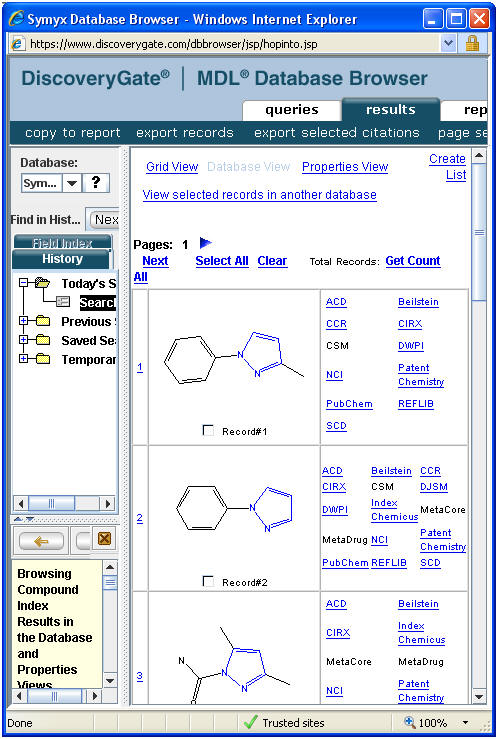The height and width of the screenshot is (739, 498).
Task: Click the padlock security icon
Action: (472, 44)
